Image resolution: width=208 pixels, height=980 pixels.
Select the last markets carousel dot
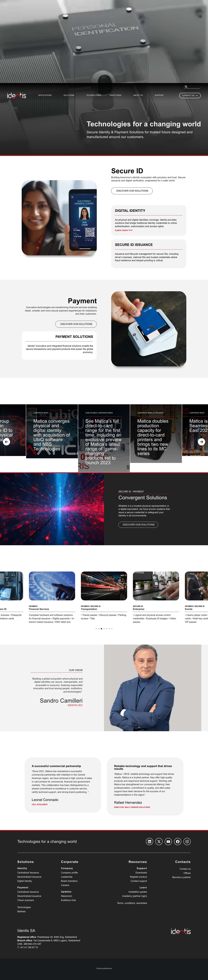coord(112,629)
